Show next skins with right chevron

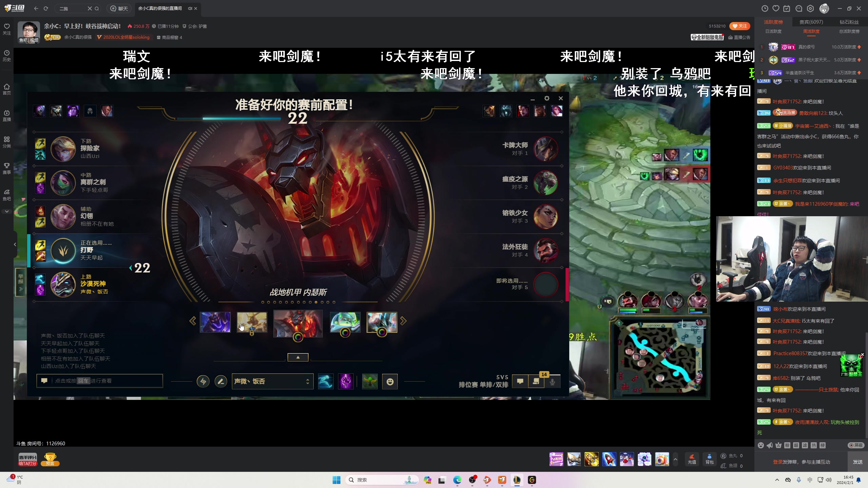(403, 321)
